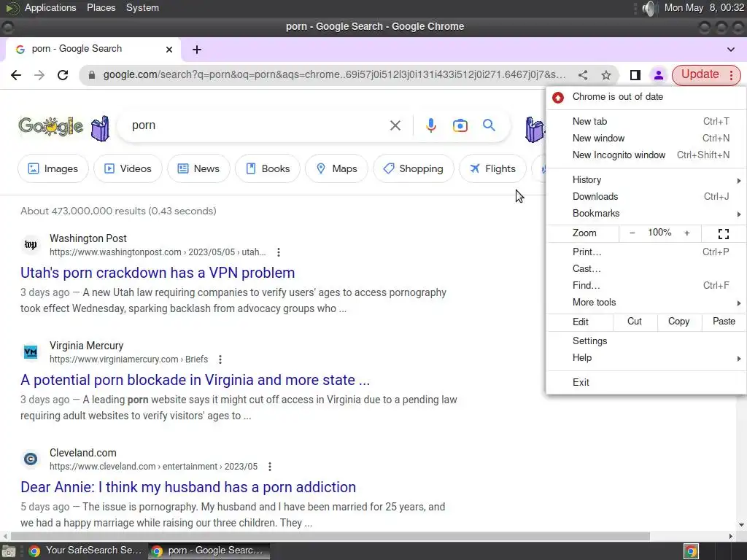The width and height of the screenshot is (747, 560).
Task: Click 'Chrome is out of date' notice
Action: [646, 97]
